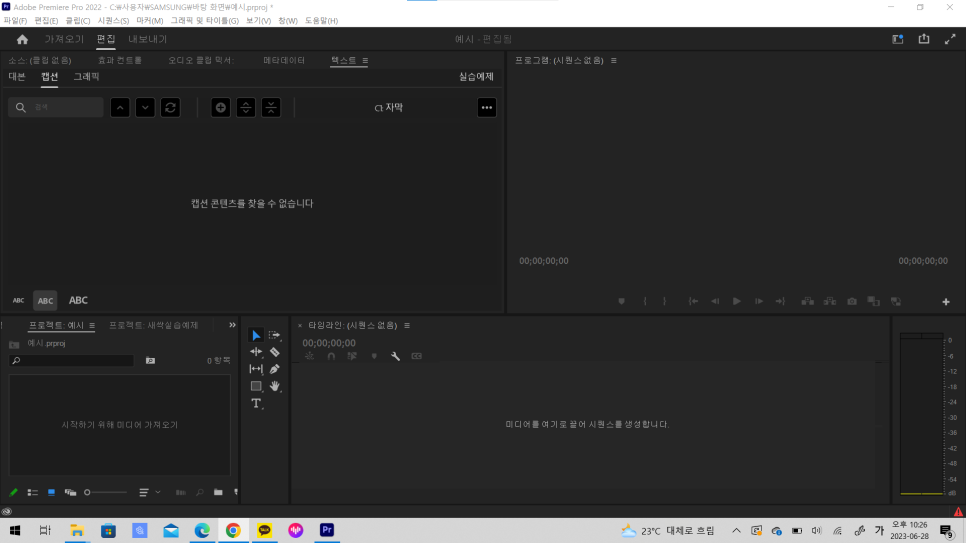966x543 pixels.
Task: Switch to the 효과 컨트롤 tab
Action: pyautogui.click(x=120, y=60)
